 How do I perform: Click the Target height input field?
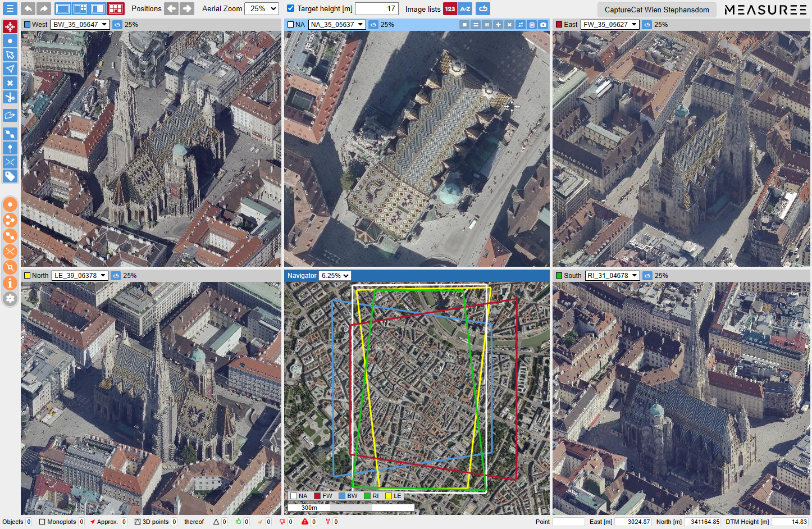376,9
